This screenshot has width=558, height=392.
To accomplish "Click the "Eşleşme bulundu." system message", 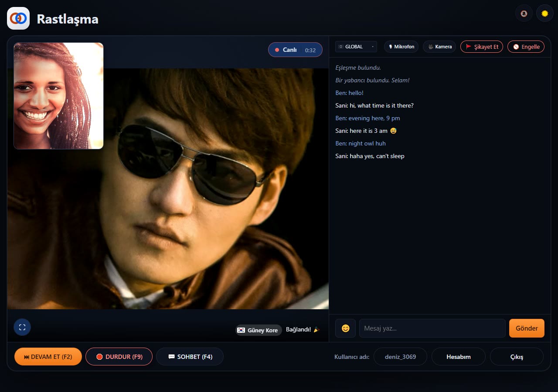I will point(358,68).
